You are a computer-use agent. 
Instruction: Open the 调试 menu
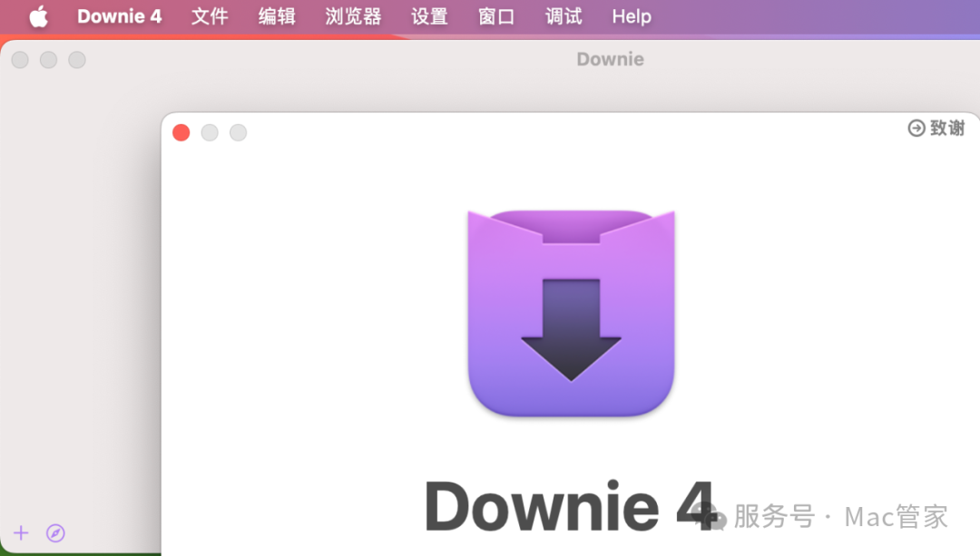pyautogui.click(x=563, y=16)
